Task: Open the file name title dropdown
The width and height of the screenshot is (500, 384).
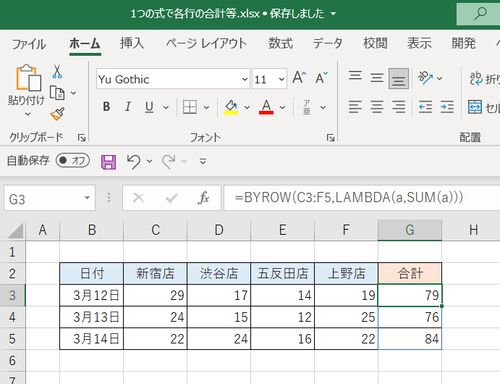Action: pos(333,14)
